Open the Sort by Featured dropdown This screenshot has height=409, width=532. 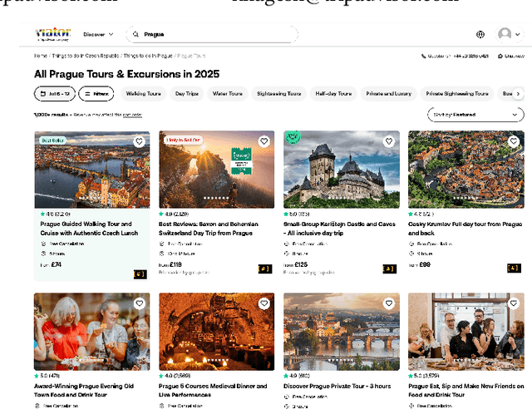tap(475, 115)
